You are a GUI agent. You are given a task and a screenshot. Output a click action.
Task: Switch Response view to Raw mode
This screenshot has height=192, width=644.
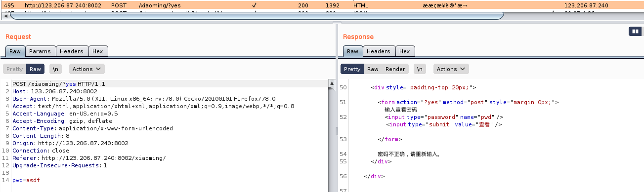pyautogui.click(x=373, y=69)
